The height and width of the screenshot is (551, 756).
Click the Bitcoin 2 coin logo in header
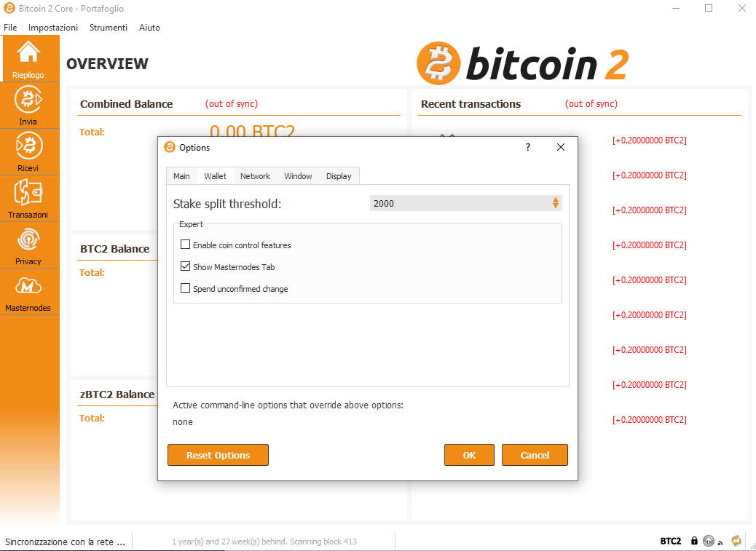coord(438,63)
